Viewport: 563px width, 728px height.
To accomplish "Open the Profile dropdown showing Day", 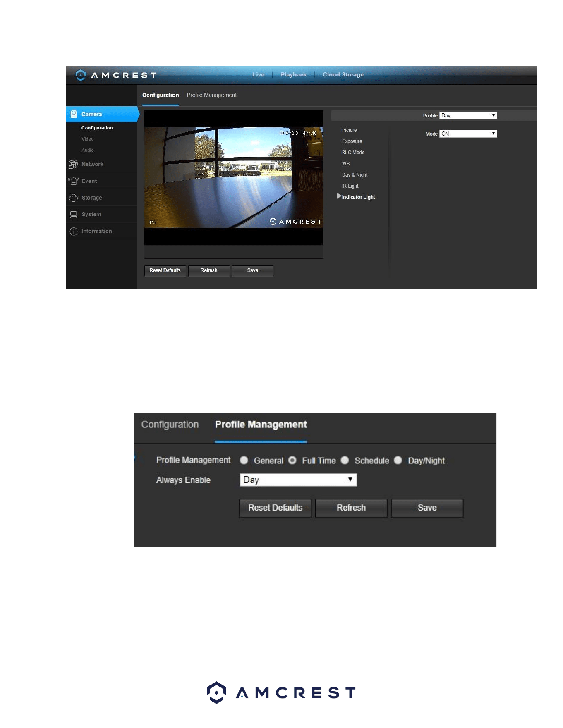I will (x=468, y=115).
